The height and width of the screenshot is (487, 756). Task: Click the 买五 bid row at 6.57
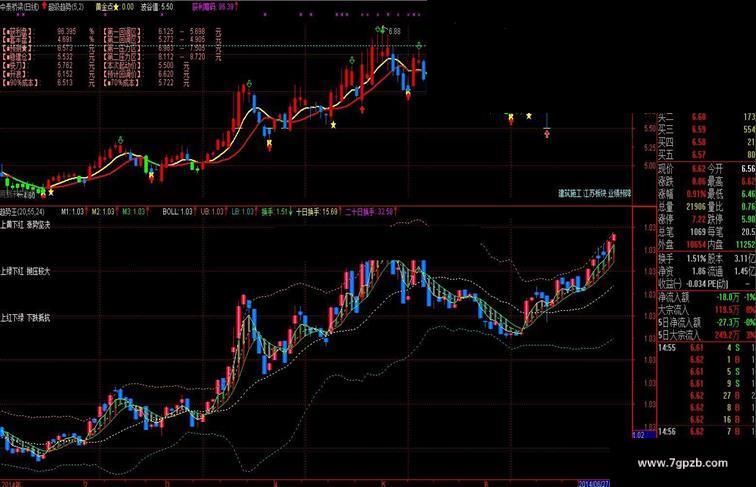pos(706,154)
